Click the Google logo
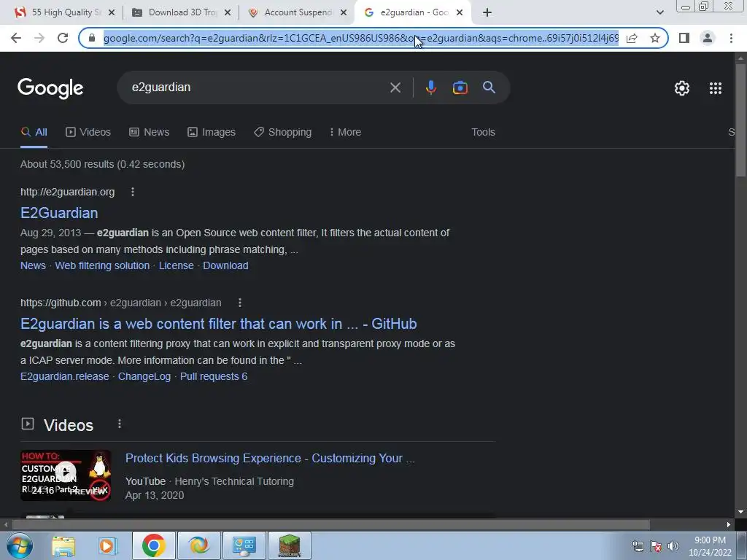Image resolution: width=747 pixels, height=560 pixels. (50, 88)
